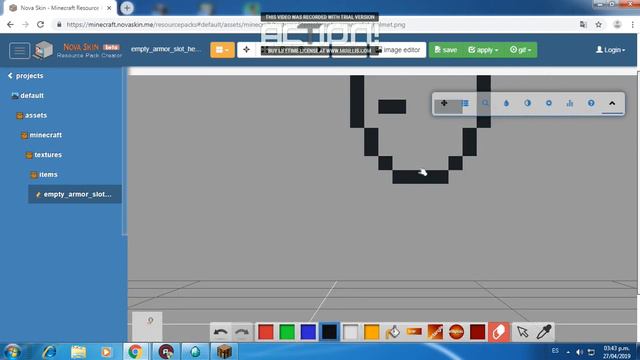Collapse the floating panel with up chevron

click(x=612, y=103)
